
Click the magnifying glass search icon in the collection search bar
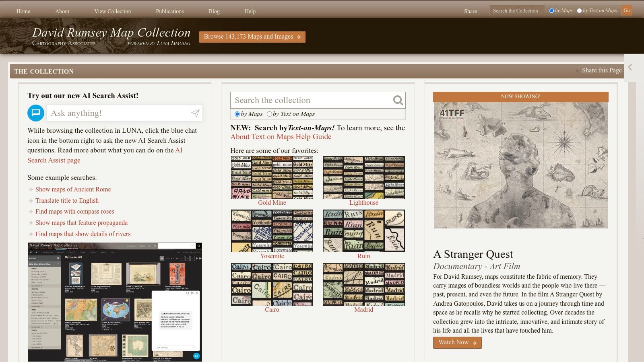(x=398, y=100)
